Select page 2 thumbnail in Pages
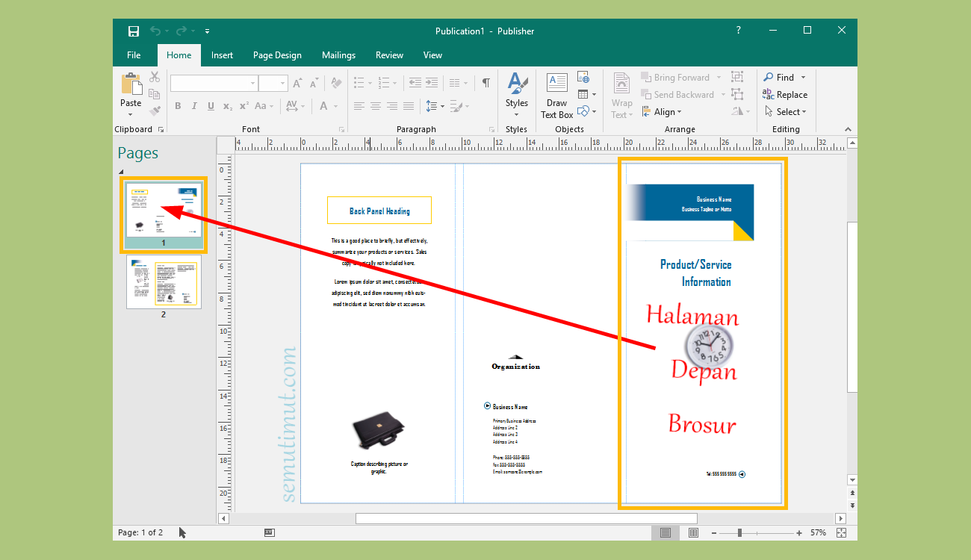971x560 pixels. point(164,281)
